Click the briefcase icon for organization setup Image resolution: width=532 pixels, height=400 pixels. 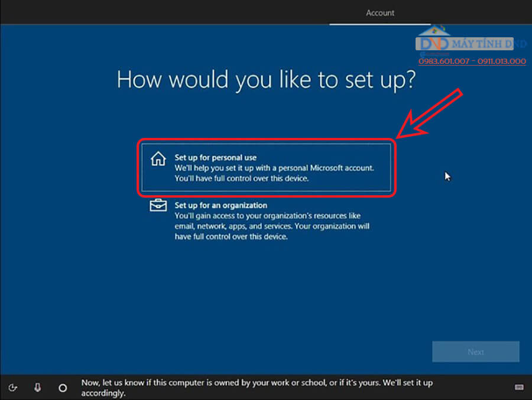point(158,205)
